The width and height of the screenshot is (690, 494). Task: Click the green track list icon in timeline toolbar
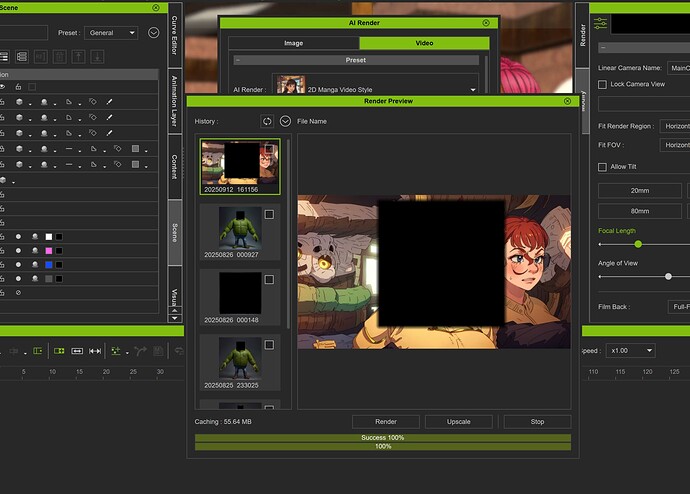tap(38, 351)
